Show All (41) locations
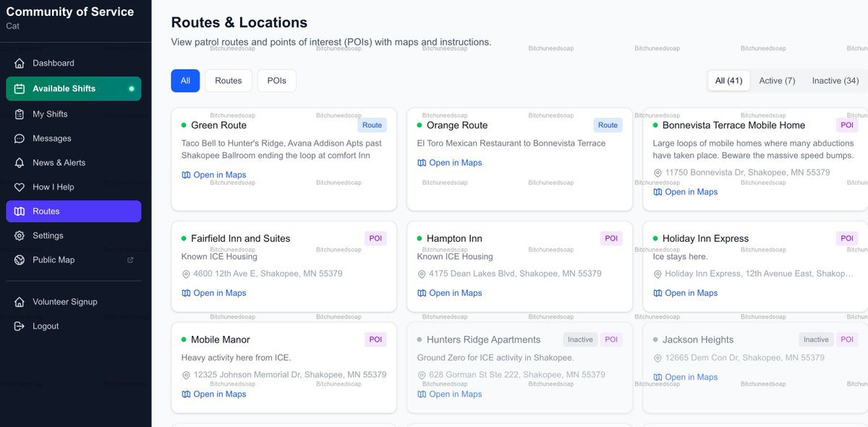This screenshot has height=427, width=868. point(729,80)
